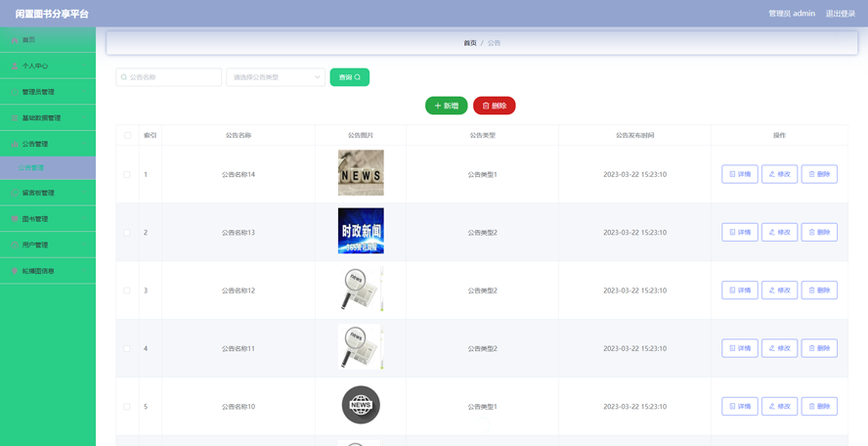Open the 请选择公告类型 dropdown
Image resolution: width=868 pixels, height=446 pixels.
[276, 77]
